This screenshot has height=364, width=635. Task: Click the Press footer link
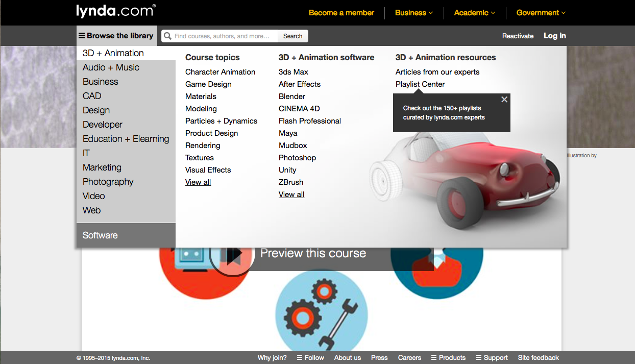(x=379, y=358)
